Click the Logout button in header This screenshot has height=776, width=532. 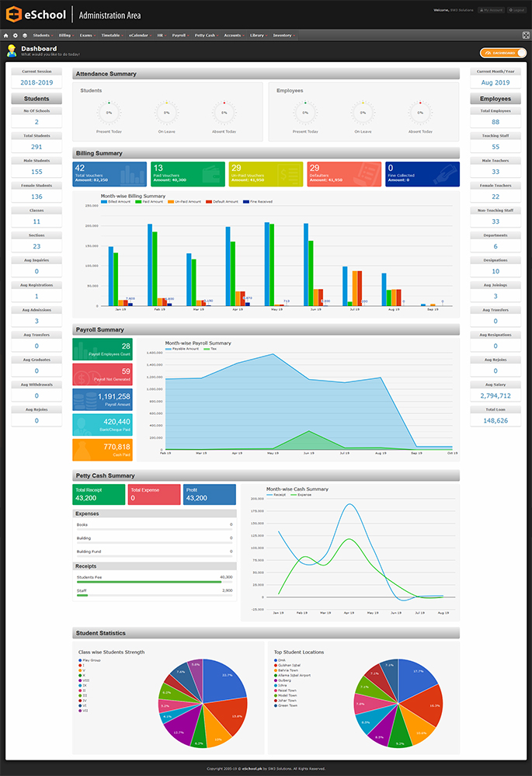(x=518, y=11)
